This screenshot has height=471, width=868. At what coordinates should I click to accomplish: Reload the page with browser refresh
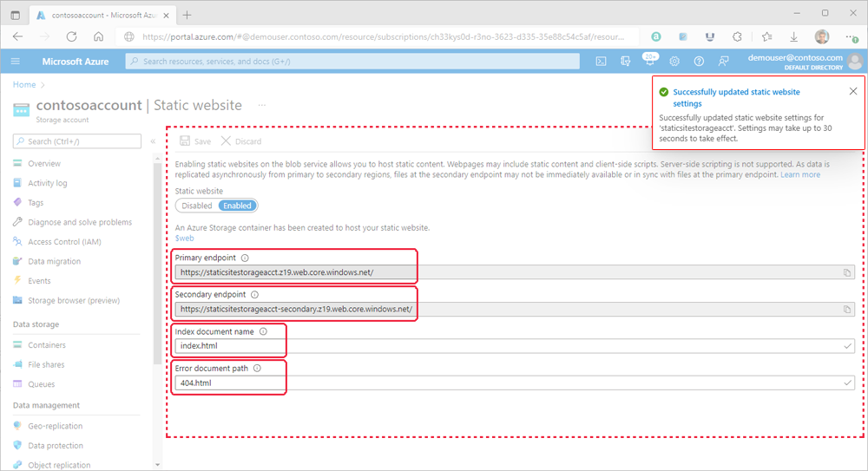(x=71, y=36)
